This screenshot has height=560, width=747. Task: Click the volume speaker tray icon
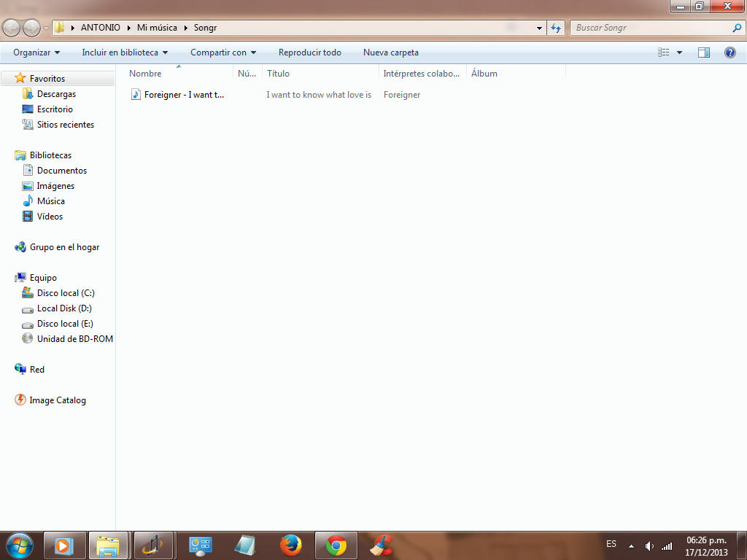click(649, 546)
